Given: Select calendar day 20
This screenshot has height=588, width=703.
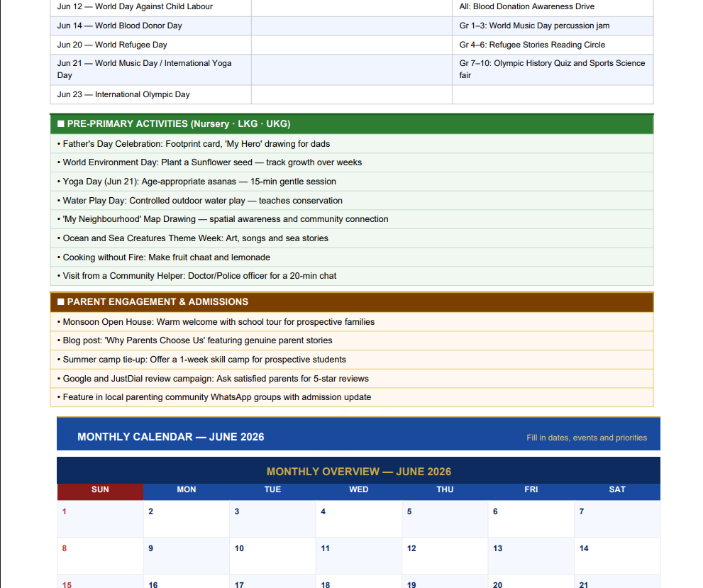Looking at the screenshot, I should click(531, 582).
